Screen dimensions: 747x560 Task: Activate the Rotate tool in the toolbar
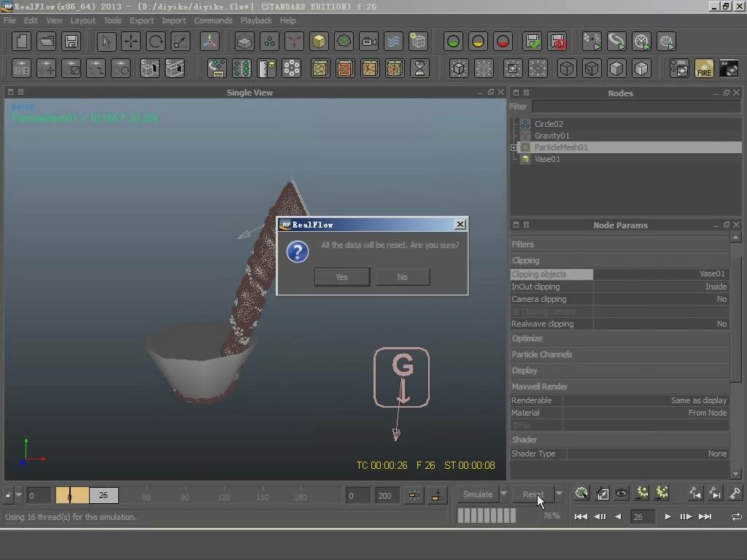coord(156,42)
